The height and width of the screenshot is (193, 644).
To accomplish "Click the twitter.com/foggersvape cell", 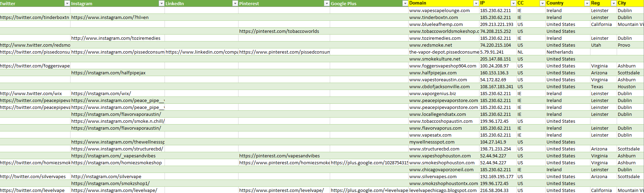I will (35, 66).
